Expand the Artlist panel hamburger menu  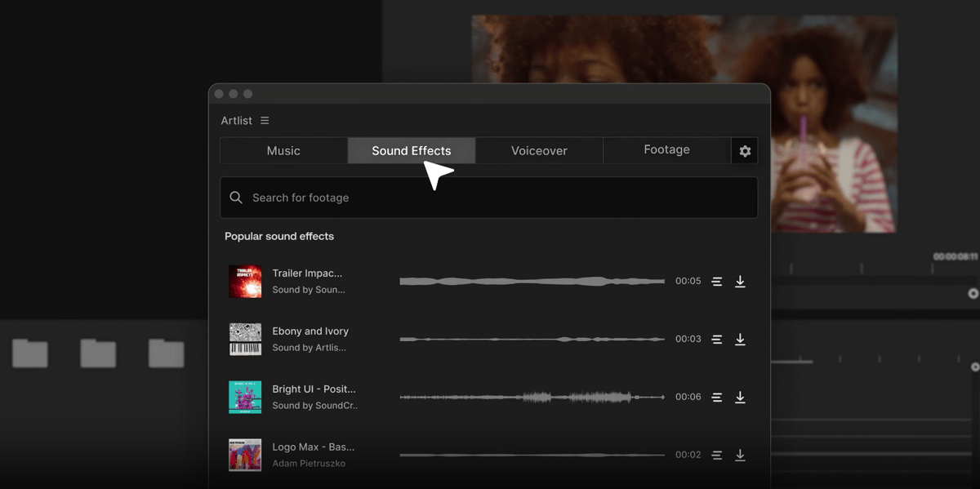[x=265, y=121]
